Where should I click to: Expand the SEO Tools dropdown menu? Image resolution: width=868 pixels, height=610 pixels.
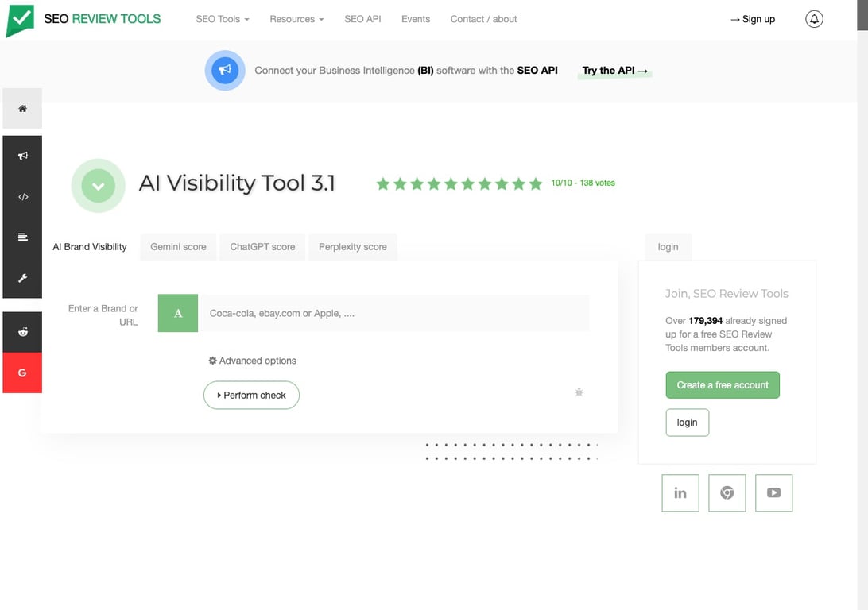tap(223, 19)
